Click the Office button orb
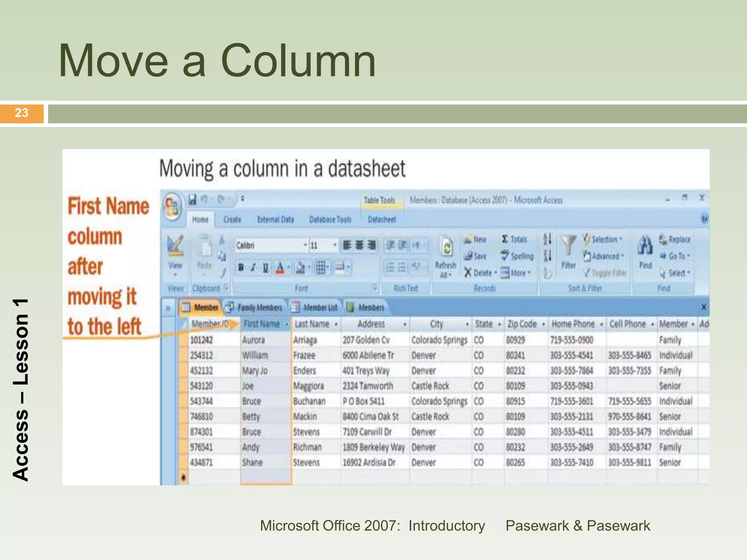 (173, 207)
